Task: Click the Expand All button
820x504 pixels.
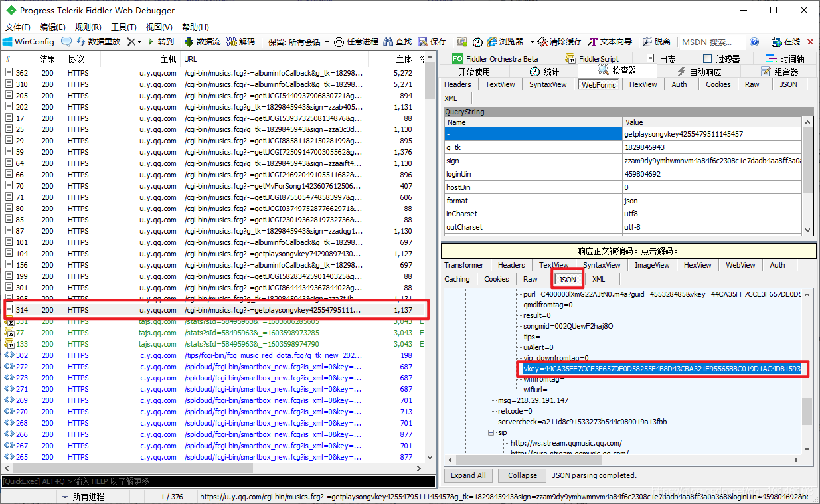Action: 468,475
